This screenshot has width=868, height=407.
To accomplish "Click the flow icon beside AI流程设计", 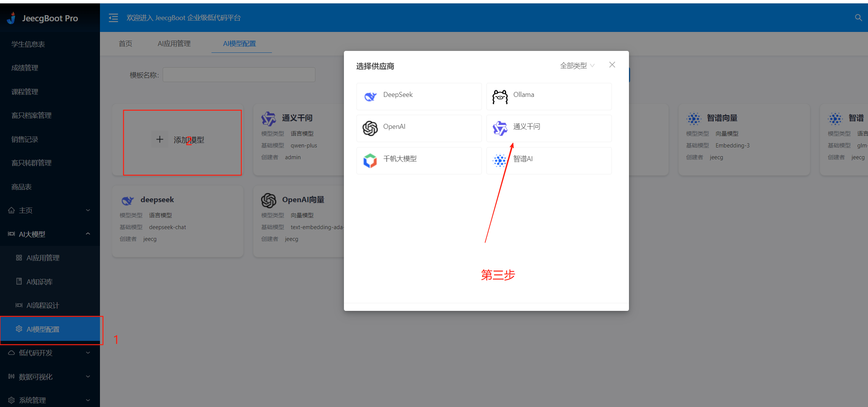I will [x=19, y=305].
